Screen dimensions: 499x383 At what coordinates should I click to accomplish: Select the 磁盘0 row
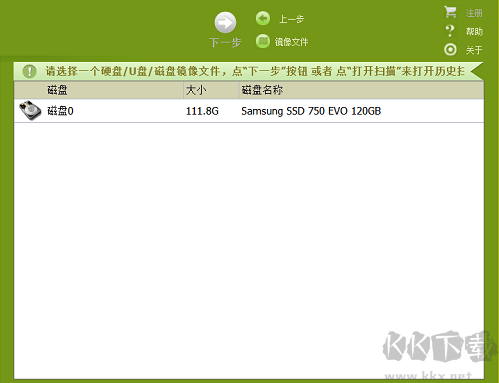tap(249, 111)
